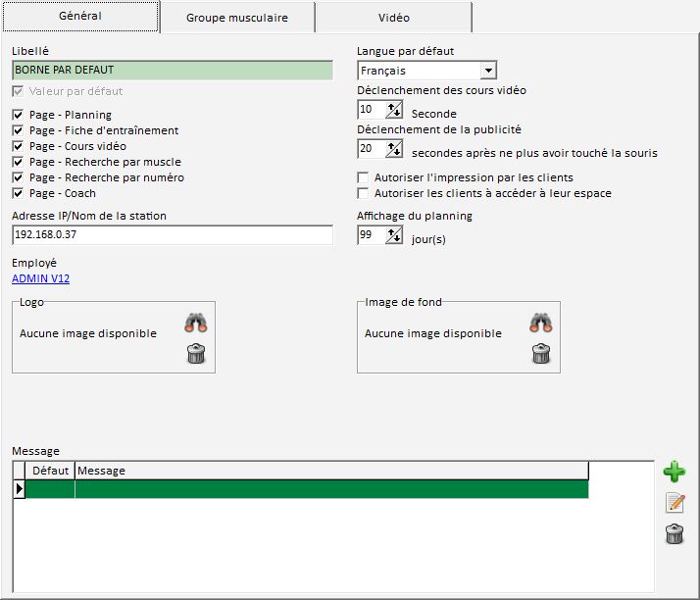Adjust the Affichage du planning days spinner
This screenshot has width=700, height=600.
click(x=394, y=235)
